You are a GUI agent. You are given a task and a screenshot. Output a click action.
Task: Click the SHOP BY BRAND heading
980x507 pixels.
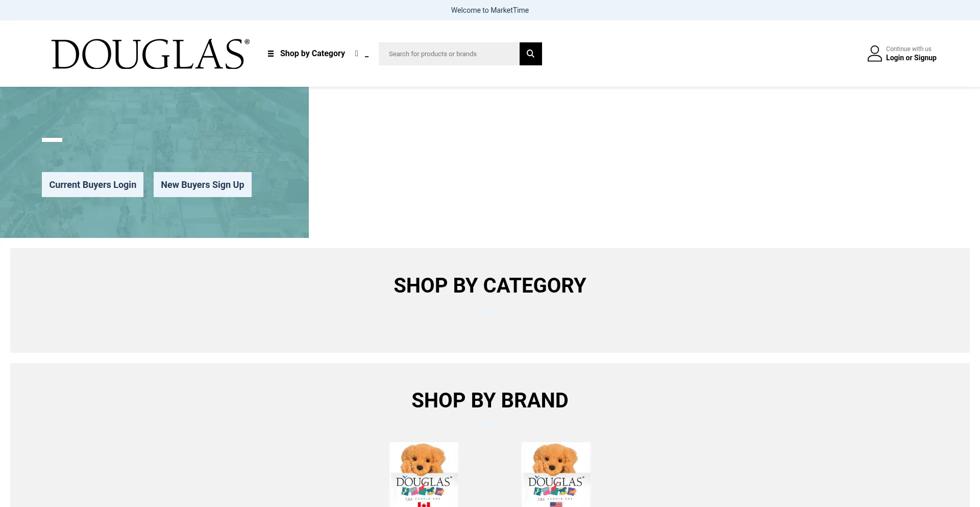coord(490,400)
